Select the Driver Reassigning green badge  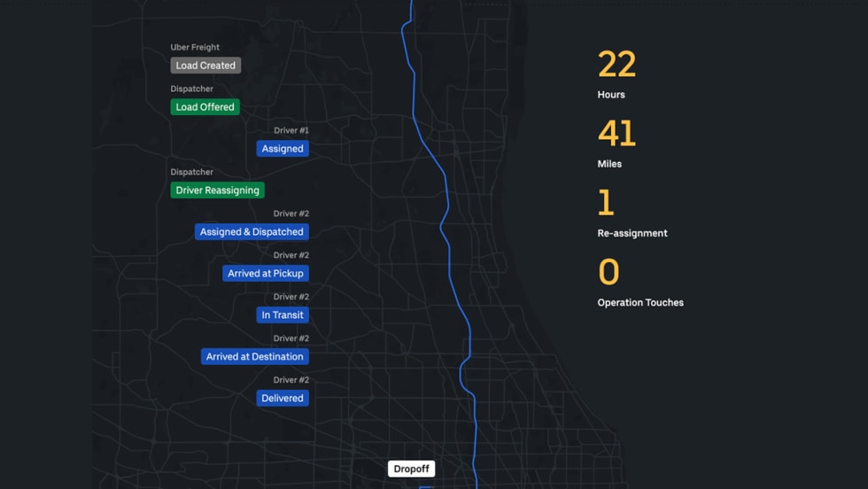click(x=217, y=190)
